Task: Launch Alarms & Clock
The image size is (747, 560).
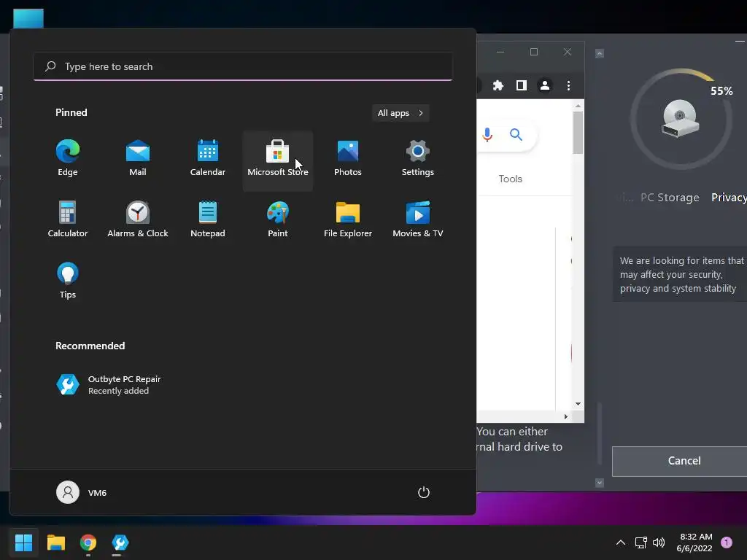Action: coord(138,220)
